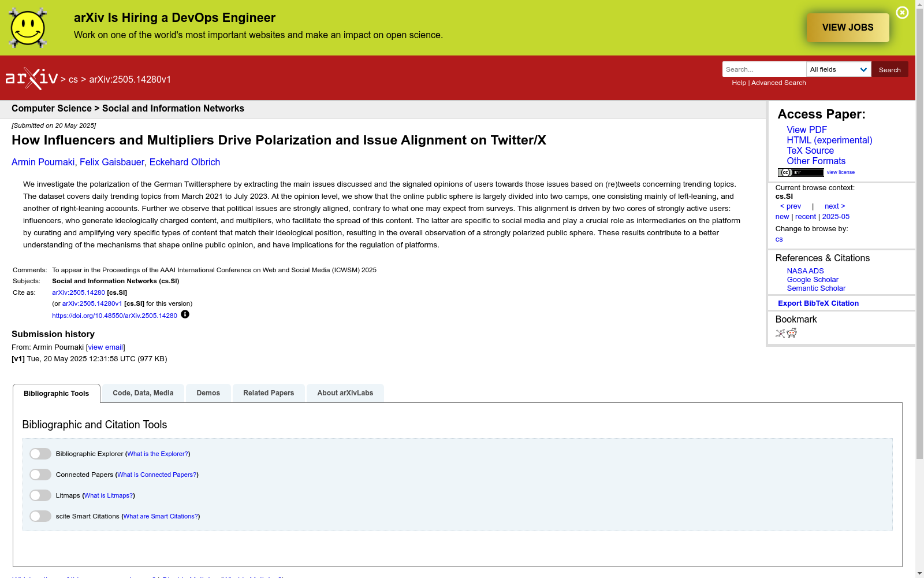The image size is (924, 578).
Task: Click the '[v1]' version label in submission history
Action: (x=18, y=359)
